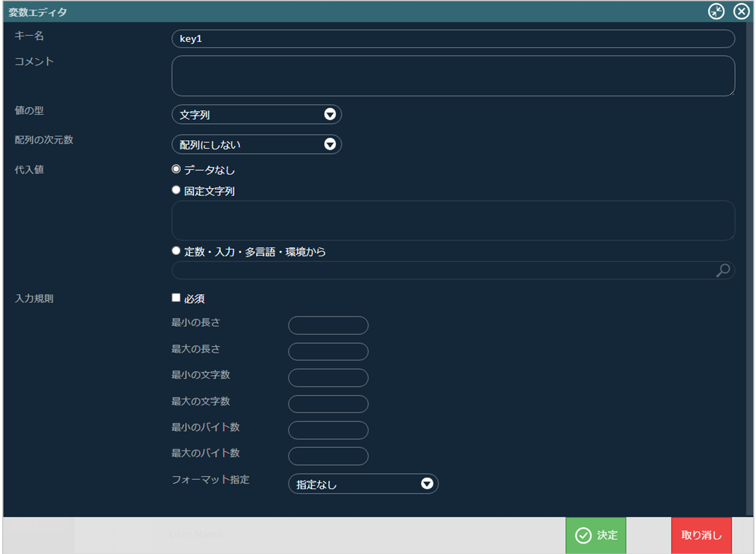Close the variable editor with X icon

click(741, 12)
